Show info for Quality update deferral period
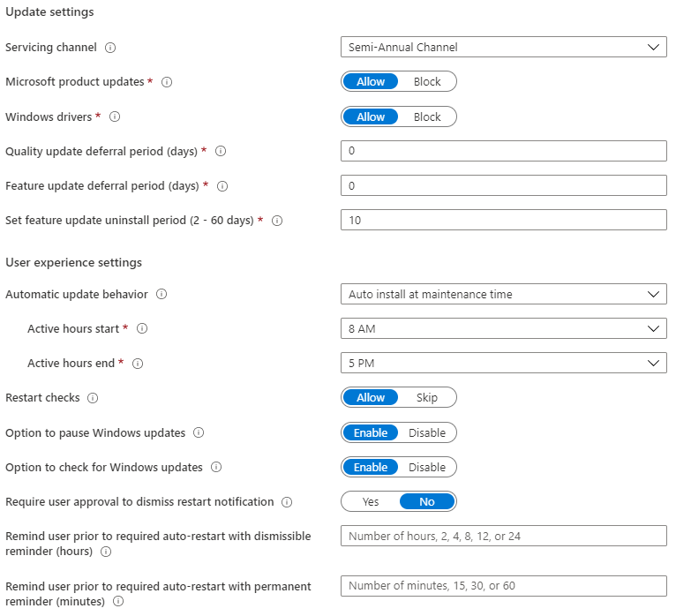 click(221, 151)
